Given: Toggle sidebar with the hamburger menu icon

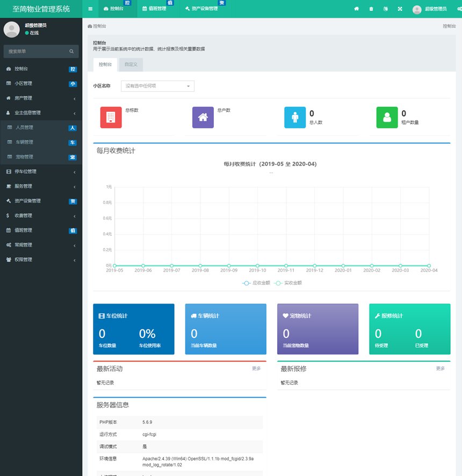Looking at the screenshot, I should point(90,9).
